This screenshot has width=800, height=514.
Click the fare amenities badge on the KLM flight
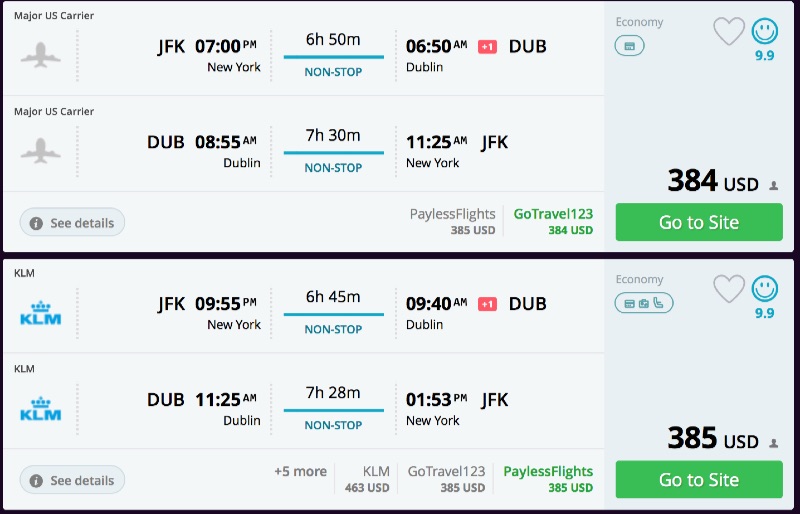[x=644, y=303]
